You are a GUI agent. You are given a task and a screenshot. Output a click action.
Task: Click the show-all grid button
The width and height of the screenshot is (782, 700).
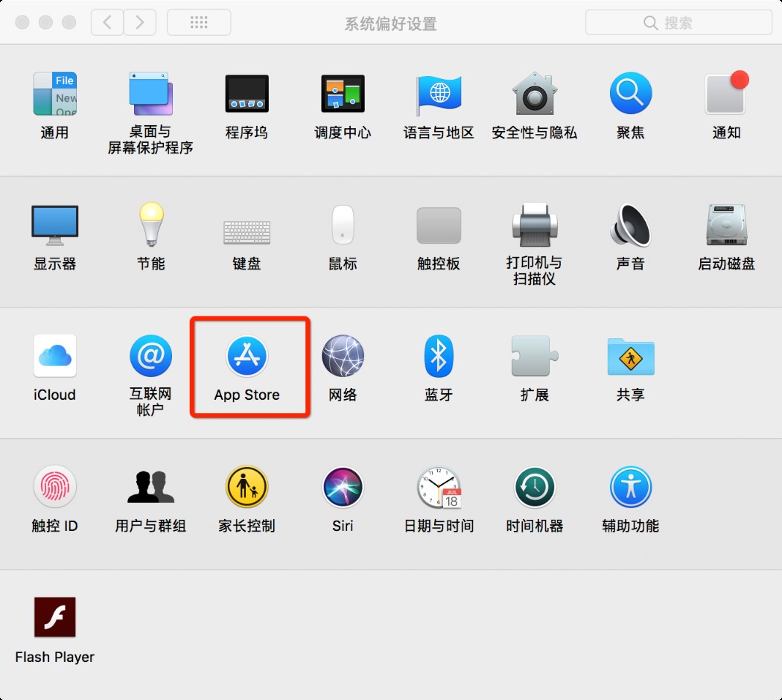pyautogui.click(x=199, y=22)
